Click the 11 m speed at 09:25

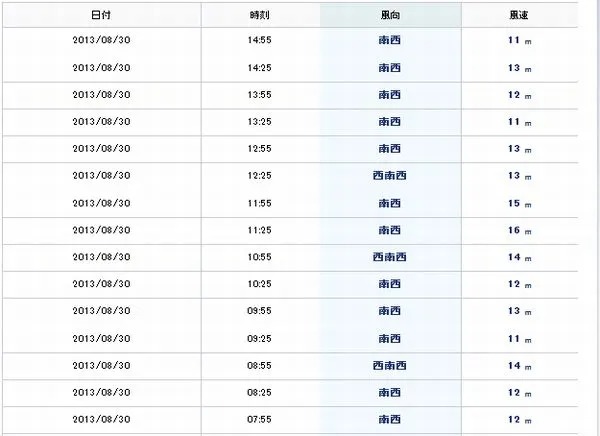(520, 339)
